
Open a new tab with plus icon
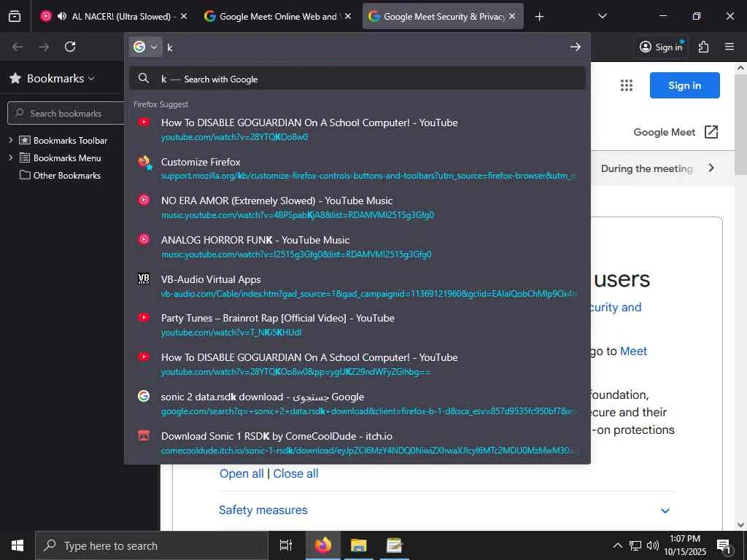[539, 17]
